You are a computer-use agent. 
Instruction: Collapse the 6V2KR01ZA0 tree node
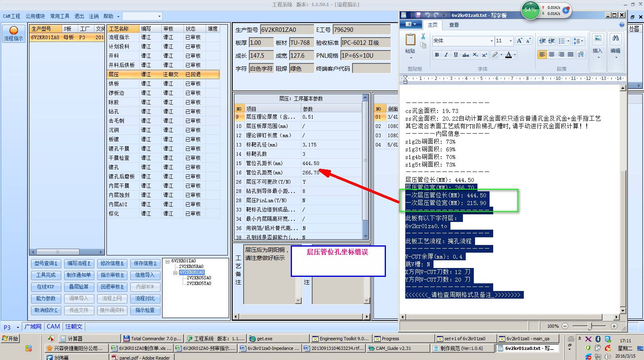(x=167, y=261)
